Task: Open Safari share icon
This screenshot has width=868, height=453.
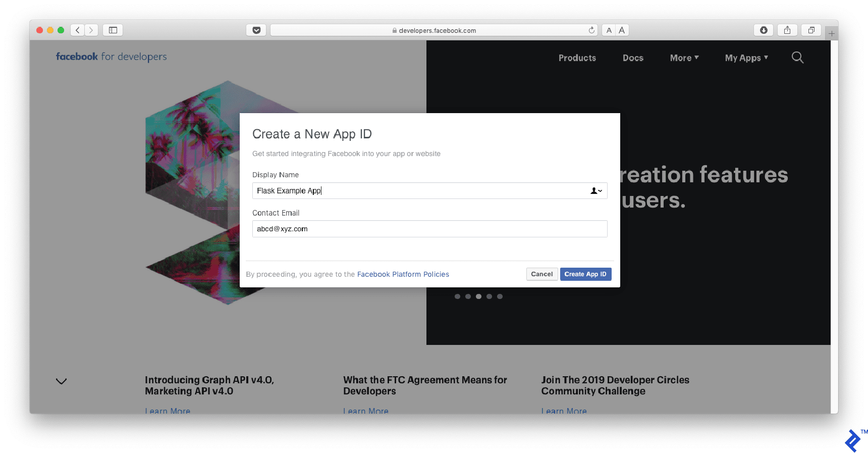Action: click(787, 30)
